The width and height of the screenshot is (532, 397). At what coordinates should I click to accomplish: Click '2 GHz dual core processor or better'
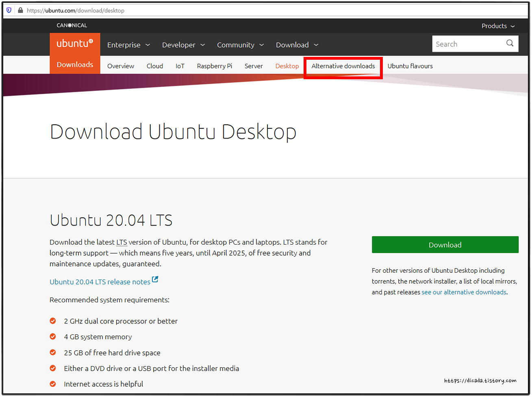click(x=121, y=321)
